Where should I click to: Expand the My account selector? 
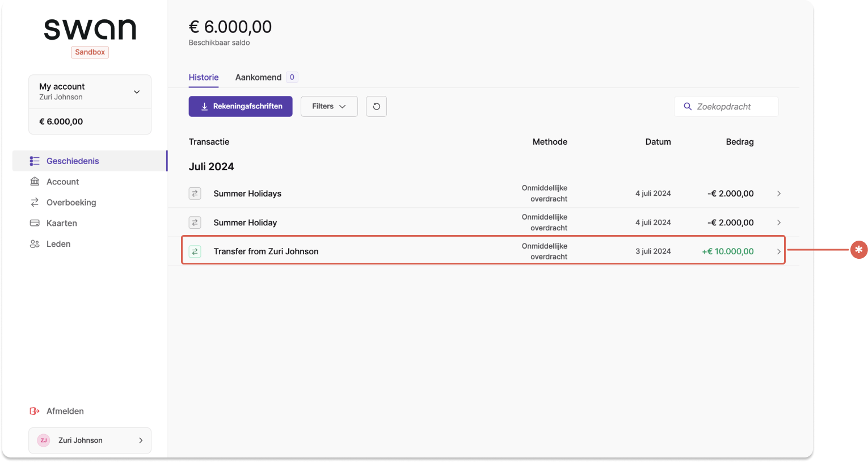click(x=90, y=91)
